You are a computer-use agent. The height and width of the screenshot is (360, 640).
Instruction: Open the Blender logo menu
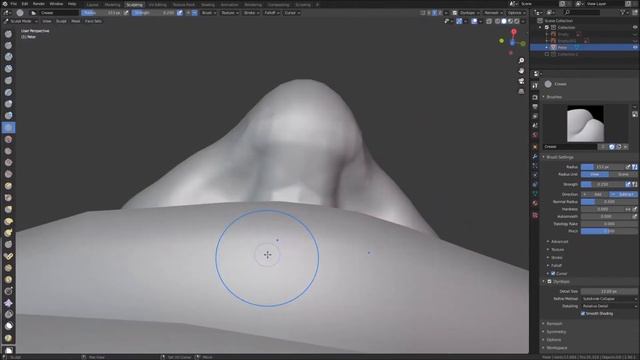click(5, 4)
